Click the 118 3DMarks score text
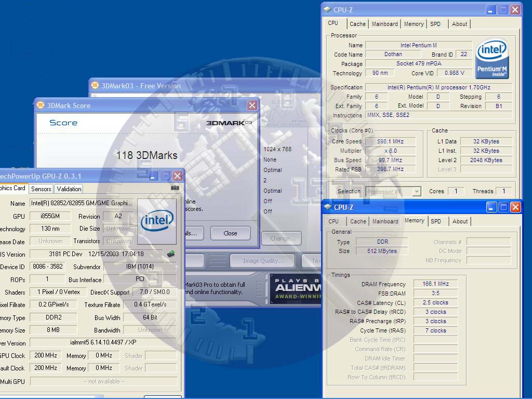The image size is (532, 399). coord(147,155)
